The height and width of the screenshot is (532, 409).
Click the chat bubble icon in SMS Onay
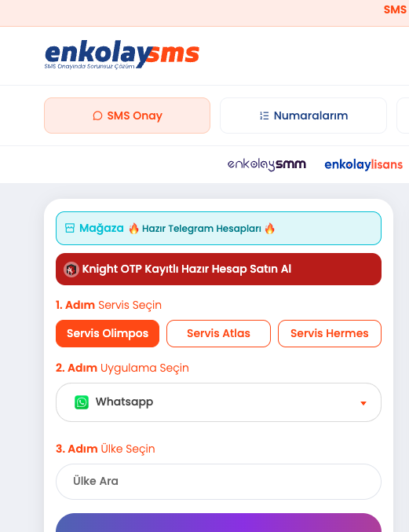(x=97, y=116)
